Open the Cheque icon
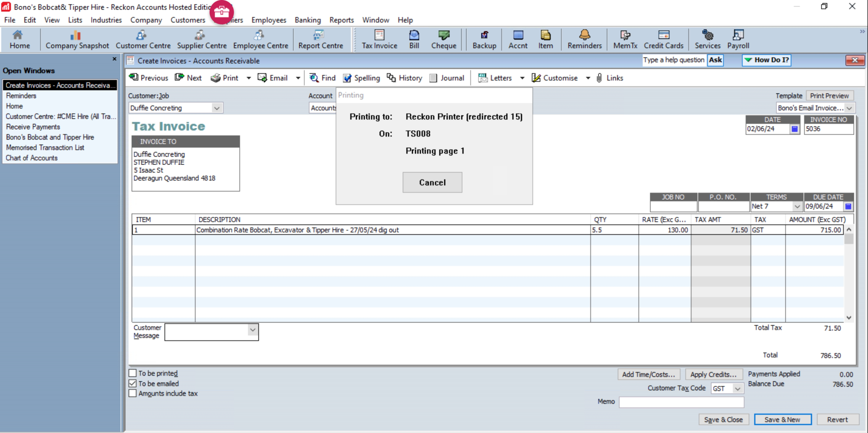Screen dimensions: 868x433 point(444,40)
